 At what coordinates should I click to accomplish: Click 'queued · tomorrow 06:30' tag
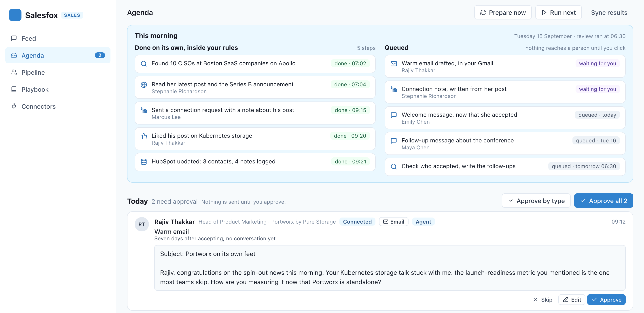584,167
